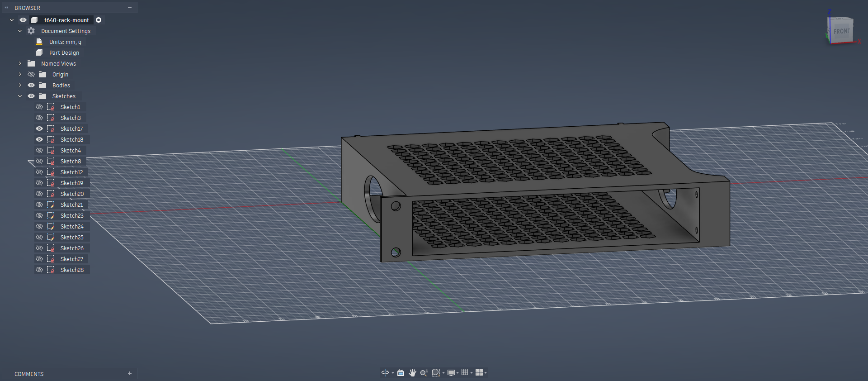The width and height of the screenshot is (868, 381).
Task: Open Display Settings monitor icon
Action: pyautogui.click(x=451, y=372)
